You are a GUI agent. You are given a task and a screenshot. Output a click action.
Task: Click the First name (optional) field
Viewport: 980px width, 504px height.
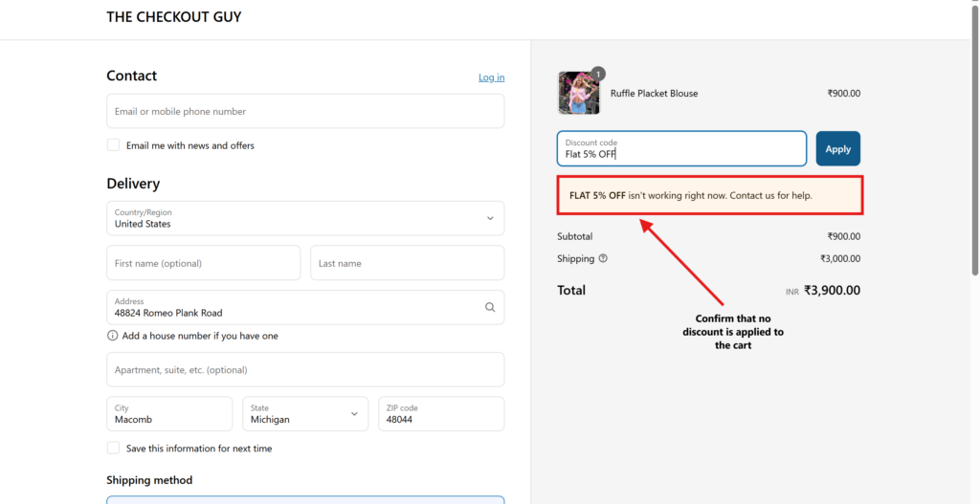coord(204,263)
